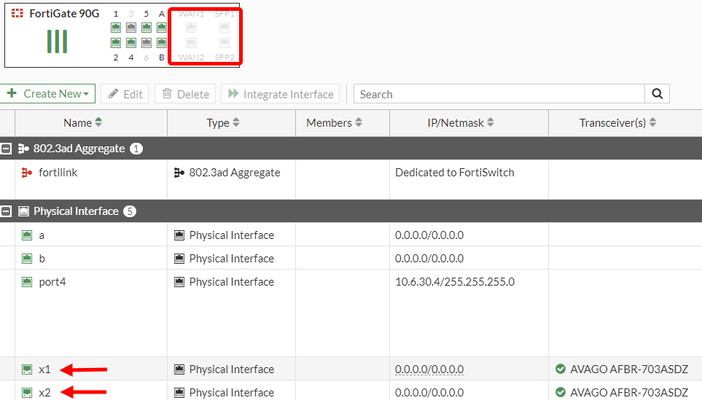Image resolution: width=702 pixels, height=400 pixels.
Task: Click port 2 icon on the faceplate
Action: tap(116, 43)
